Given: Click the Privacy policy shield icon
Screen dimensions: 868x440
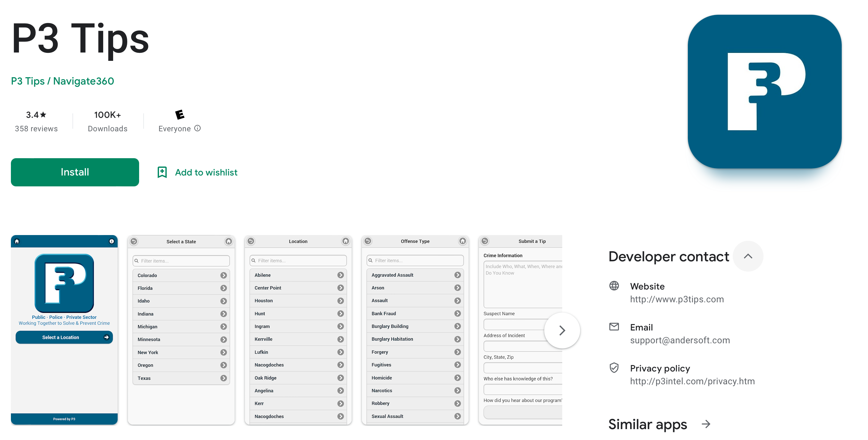Looking at the screenshot, I should (x=614, y=368).
